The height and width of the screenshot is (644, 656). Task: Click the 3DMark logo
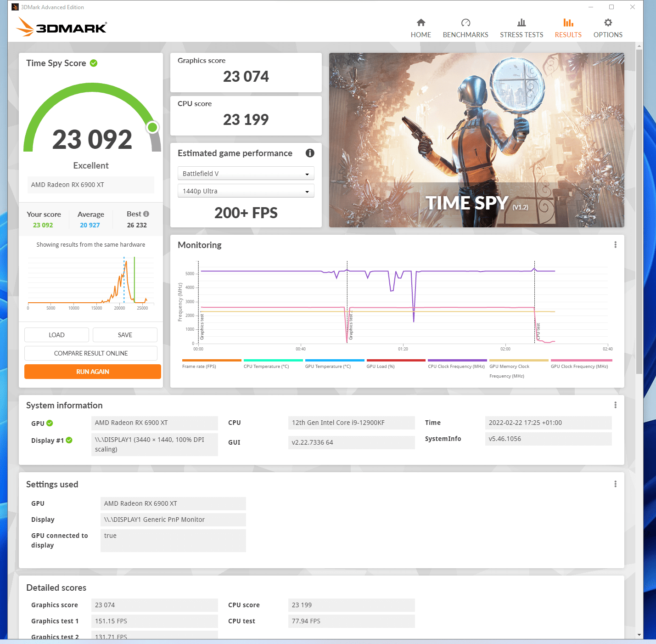62,27
